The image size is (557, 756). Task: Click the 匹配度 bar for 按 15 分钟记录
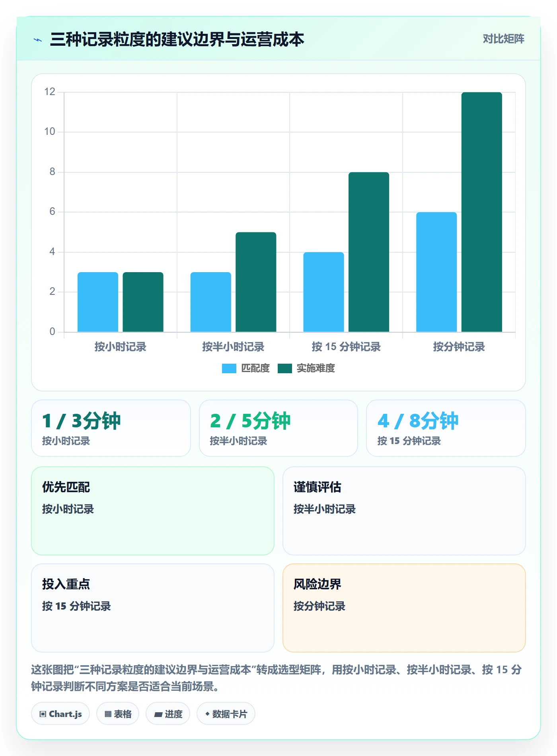click(x=323, y=292)
